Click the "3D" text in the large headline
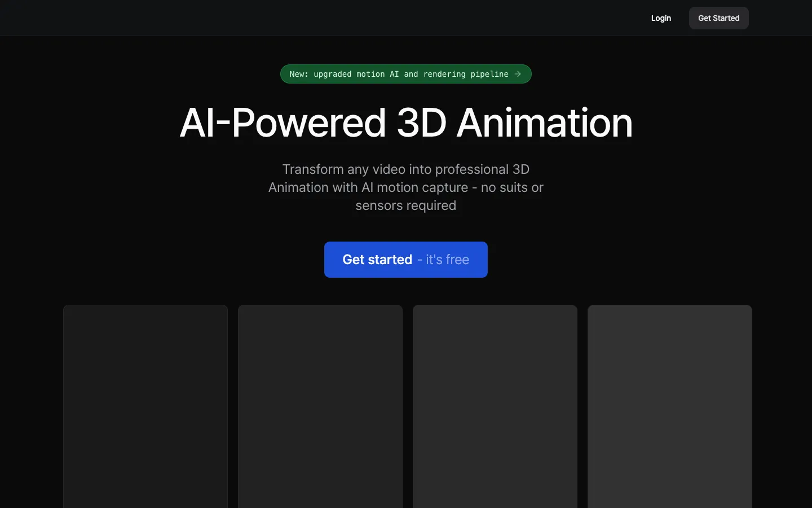Viewport: 812px width, 508px height. pyautogui.click(x=422, y=123)
